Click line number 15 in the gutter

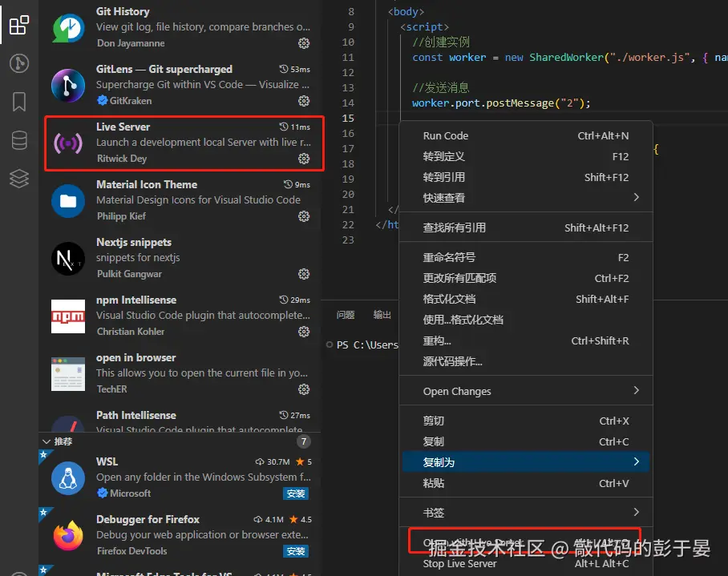348,119
